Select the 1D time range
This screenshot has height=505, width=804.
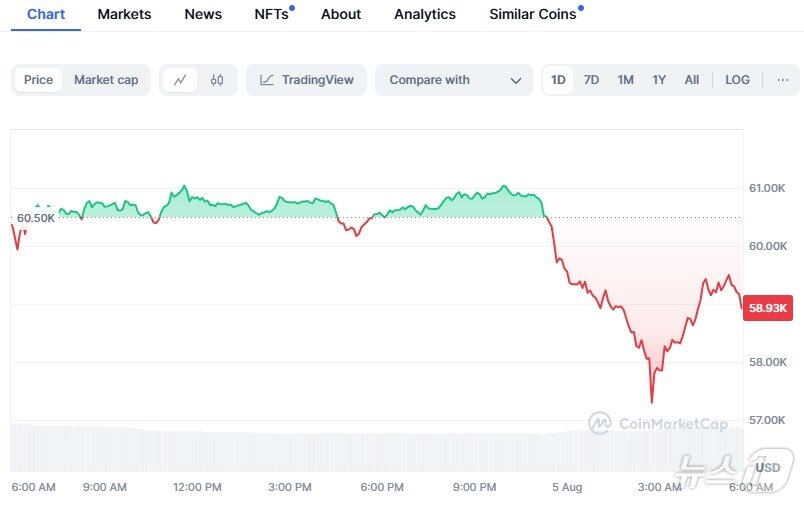click(558, 80)
